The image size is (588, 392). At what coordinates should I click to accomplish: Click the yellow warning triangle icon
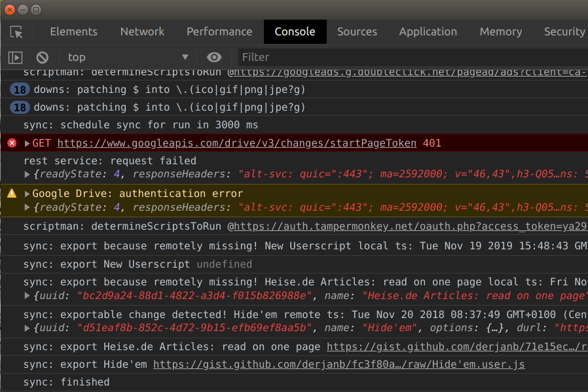pyautogui.click(x=12, y=193)
